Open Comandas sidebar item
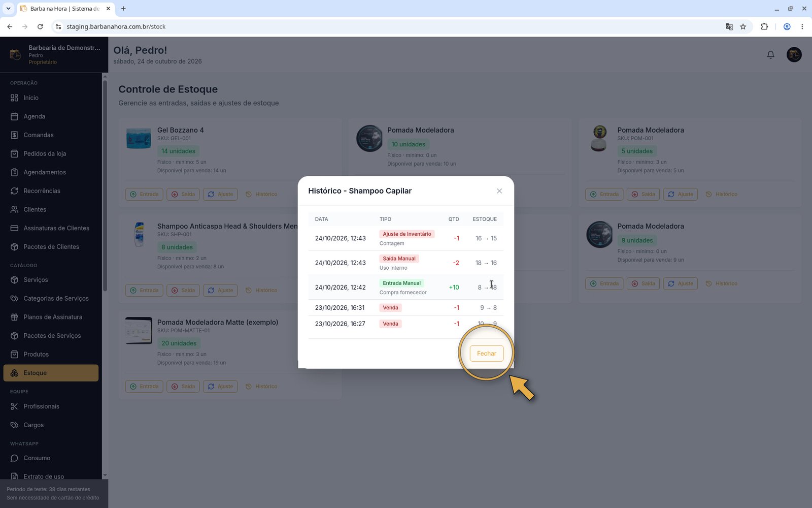 [51, 135]
